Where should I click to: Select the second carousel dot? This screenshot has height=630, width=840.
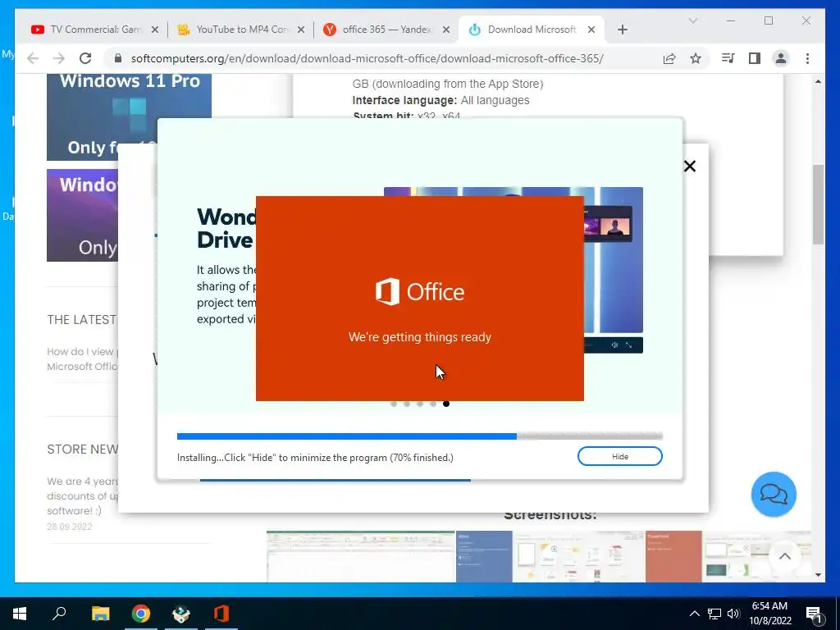point(407,404)
